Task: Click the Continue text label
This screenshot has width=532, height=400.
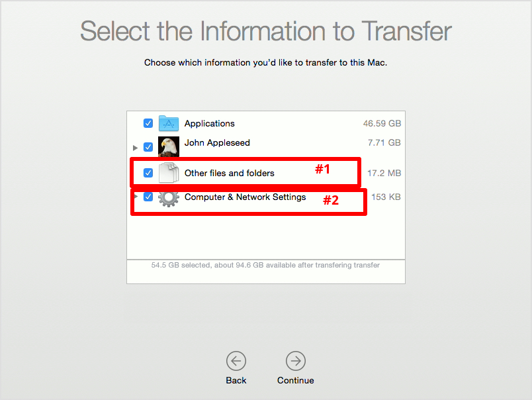Action: click(296, 380)
